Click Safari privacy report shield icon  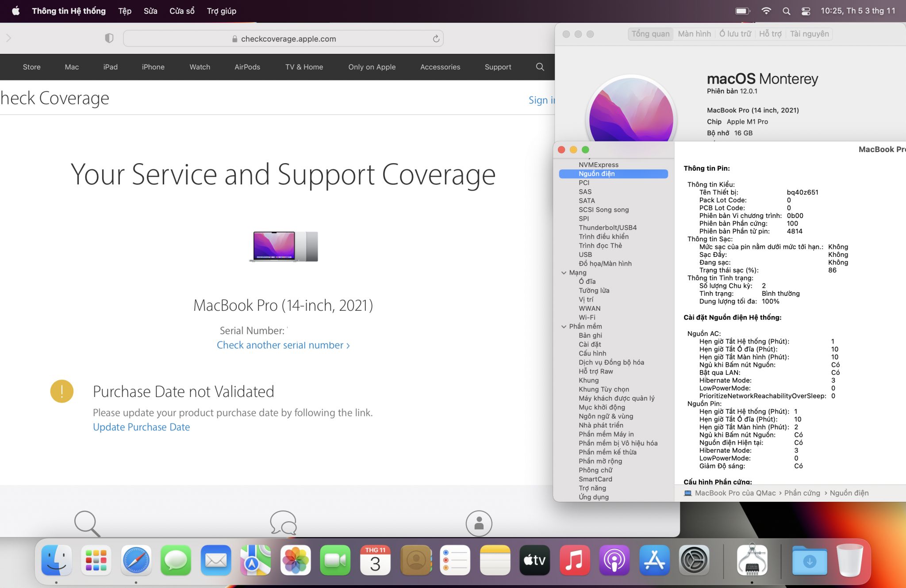109,38
